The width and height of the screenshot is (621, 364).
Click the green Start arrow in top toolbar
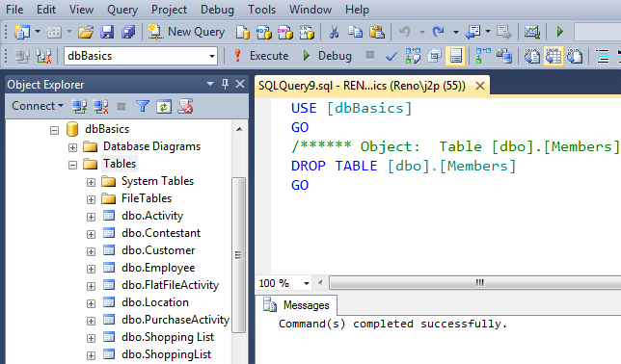pyautogui.click(x=560, y=32)
